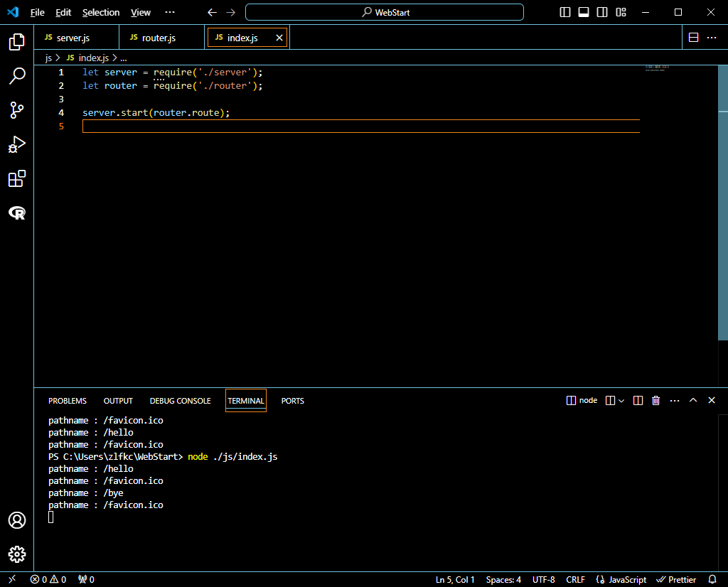
Task: Open the Explorer view in the activity bar
Action: pos(17,42)
